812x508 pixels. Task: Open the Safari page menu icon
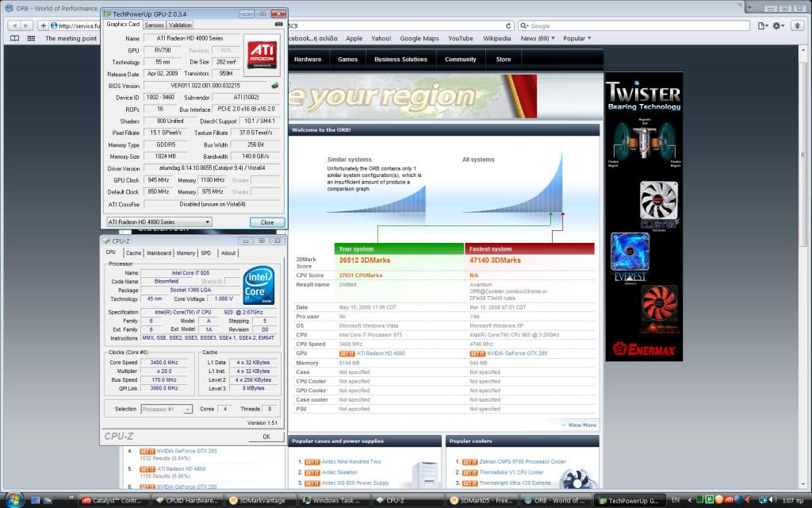tap(762, 25)
